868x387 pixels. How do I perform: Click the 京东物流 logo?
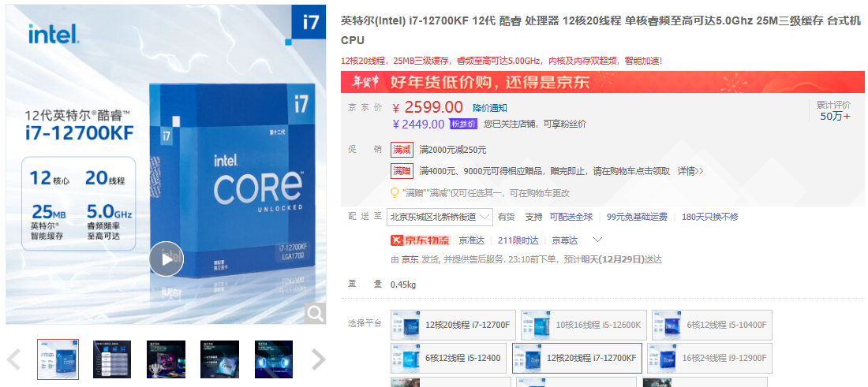(x=421, y=240)
